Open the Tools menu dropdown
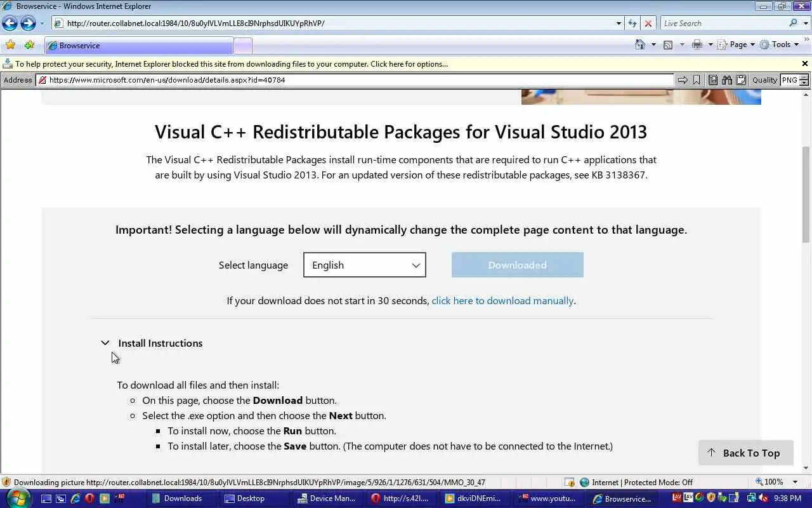The height and width of the screenshot is (508, 812). pyautogui.click(x=779, y=44)
